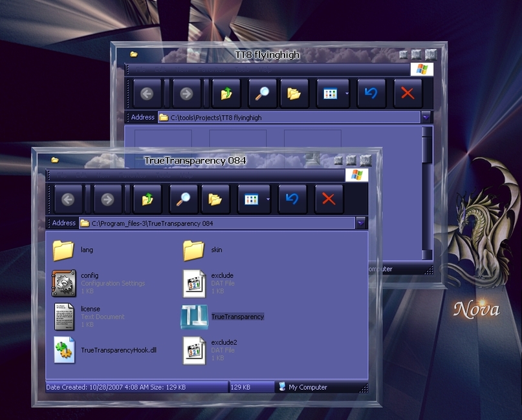Expand address dropdown in TrueTransparency 084 window
522x420 pixels.
click(361, 223)
